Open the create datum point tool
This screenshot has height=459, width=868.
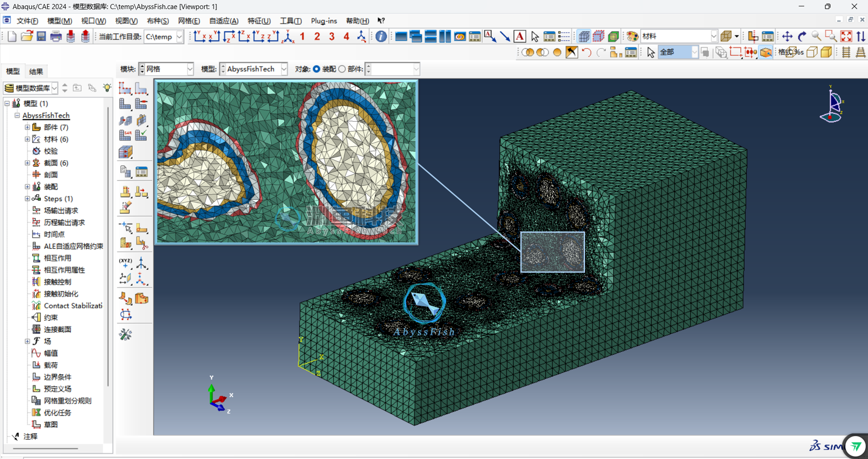pos(125,262)
